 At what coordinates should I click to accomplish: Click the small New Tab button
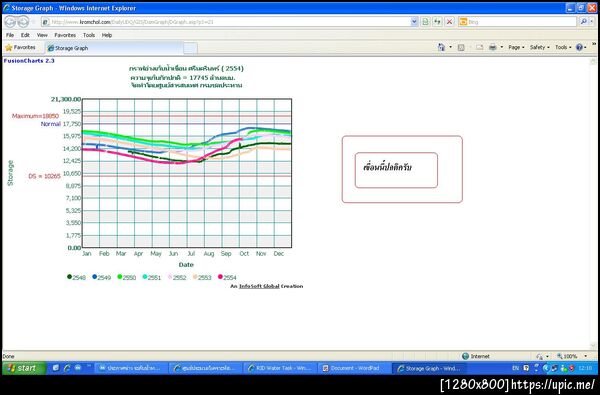pos(191,48)
